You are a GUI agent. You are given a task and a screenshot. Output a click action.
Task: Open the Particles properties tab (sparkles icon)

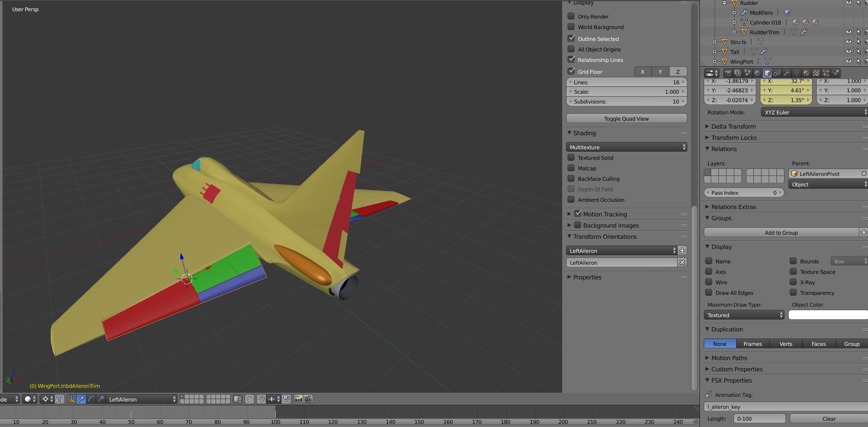pos(825,73)
